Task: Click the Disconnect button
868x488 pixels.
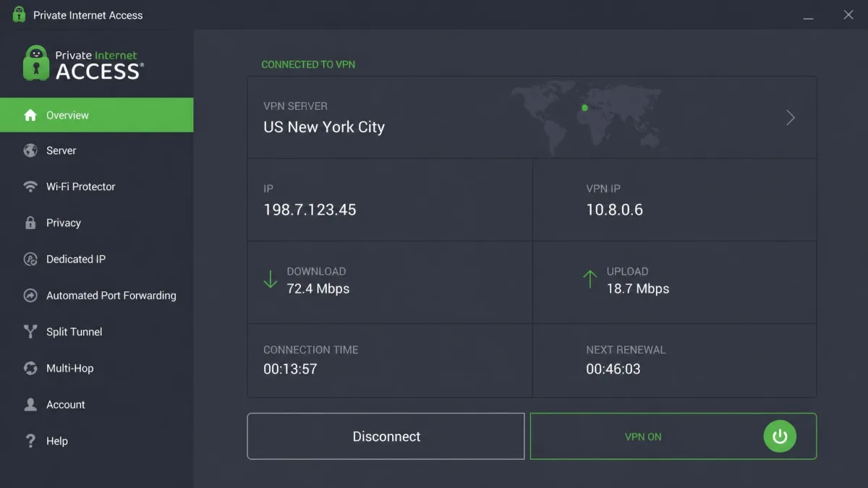Action: (386, 436)
